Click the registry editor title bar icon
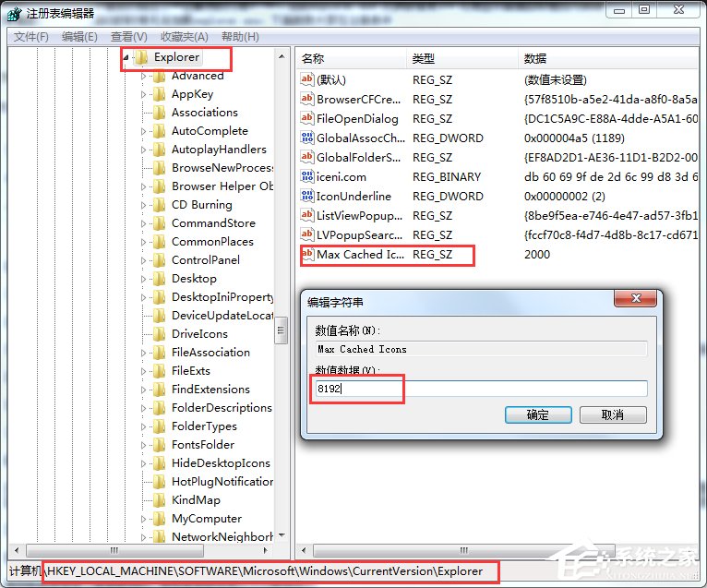The image size is (707, 588). 15,14
